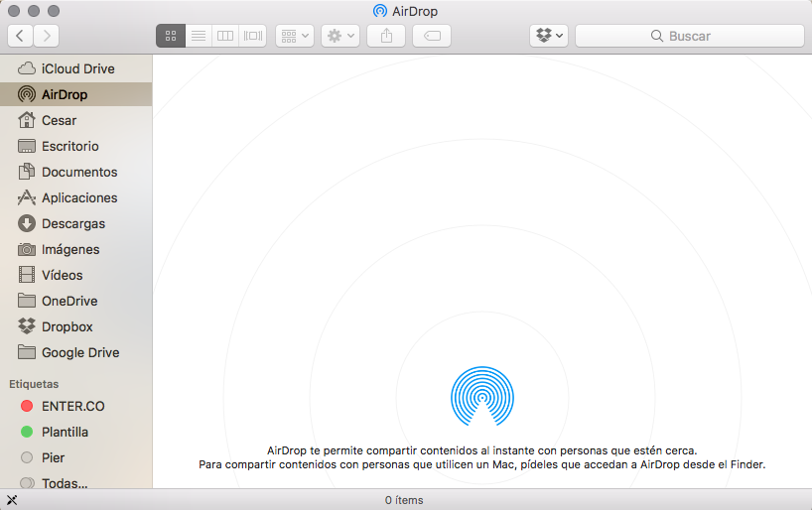812x510 pixels.
Task: Open the Dropbox toolbar dropdown
Action: tap(549, 36)
